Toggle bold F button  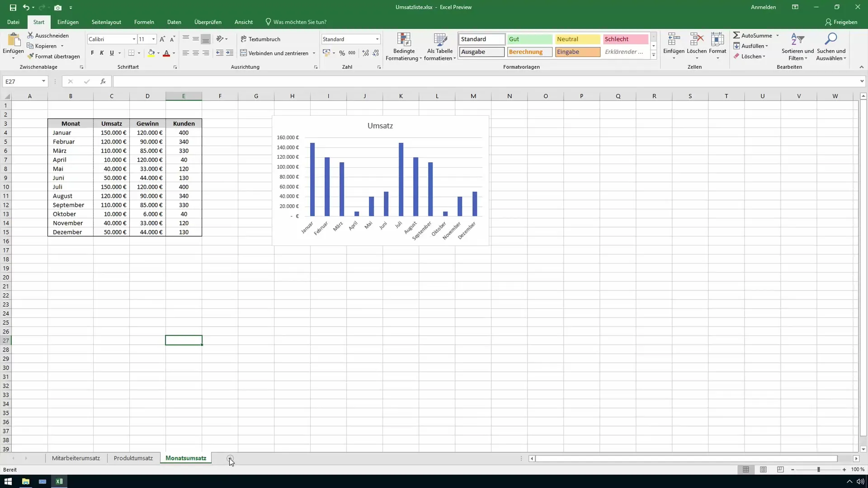(x=92, y=53)
